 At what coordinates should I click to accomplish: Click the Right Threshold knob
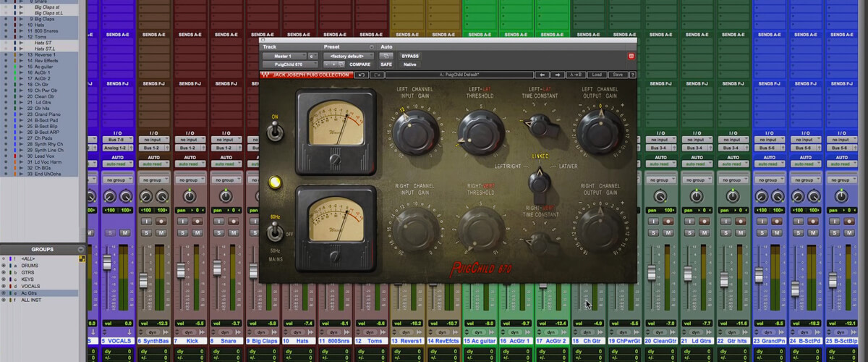tap(480, 227)
